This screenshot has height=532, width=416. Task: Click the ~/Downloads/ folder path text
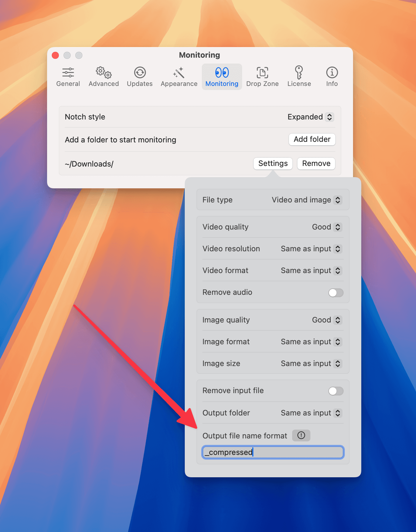click(x=89, y=164)
